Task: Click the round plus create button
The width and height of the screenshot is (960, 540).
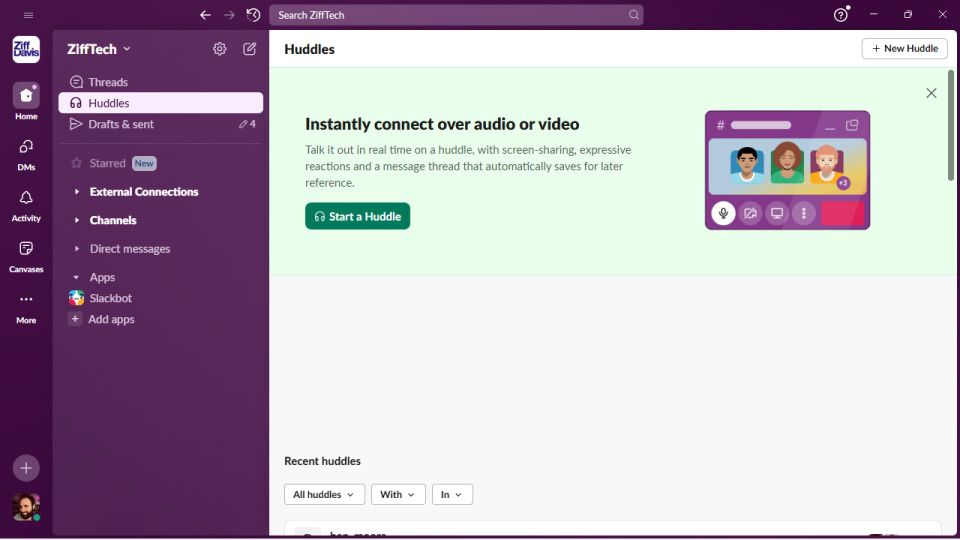Action: pyautogui.click(x=26, y=468)
